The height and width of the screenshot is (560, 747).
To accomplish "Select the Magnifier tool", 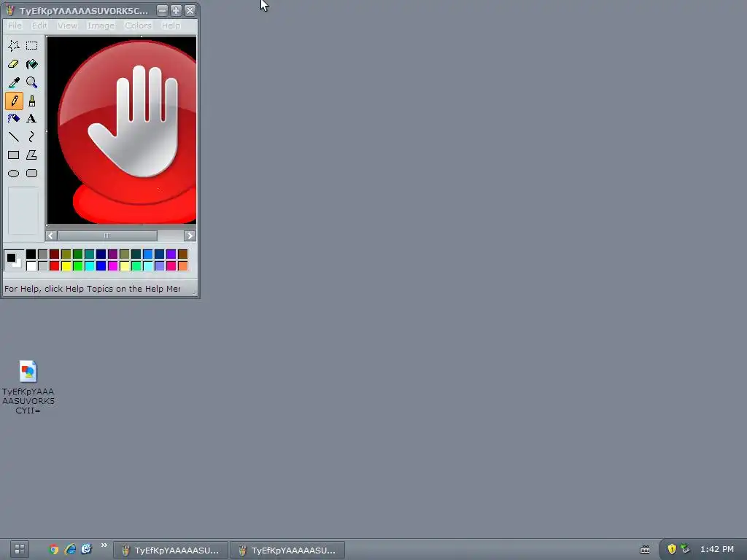I will tap(32, 82).
